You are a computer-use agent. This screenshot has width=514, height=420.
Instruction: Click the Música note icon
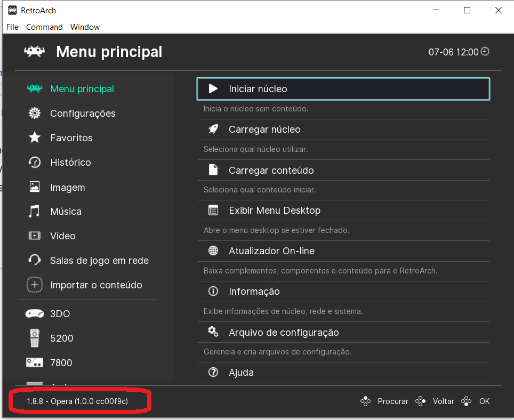[x=35, y=211]
